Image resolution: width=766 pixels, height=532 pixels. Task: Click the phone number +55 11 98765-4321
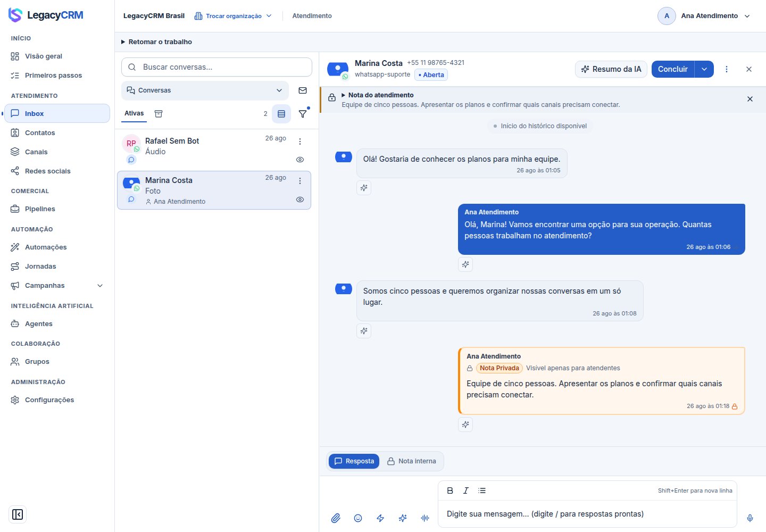pos(436,63)
